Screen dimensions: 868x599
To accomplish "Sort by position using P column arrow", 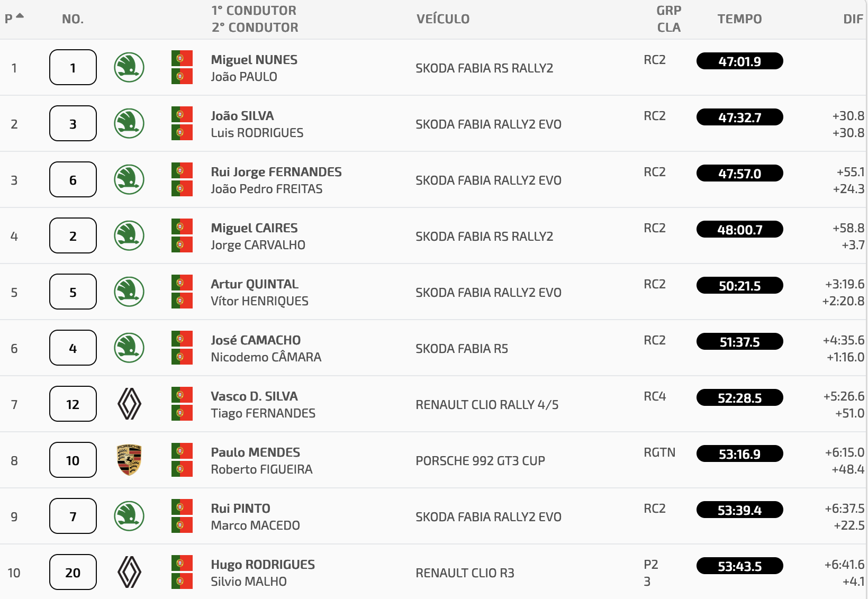I will pos(20,16).
